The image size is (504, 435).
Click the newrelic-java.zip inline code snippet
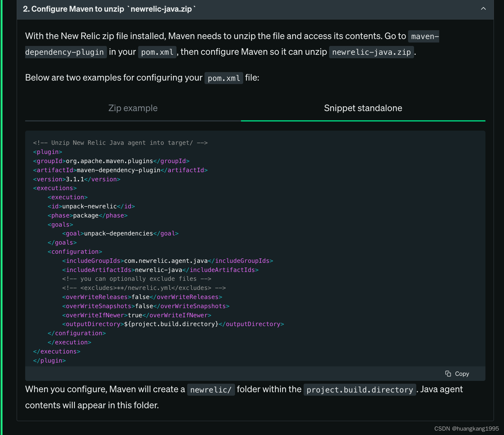[372, 52]
